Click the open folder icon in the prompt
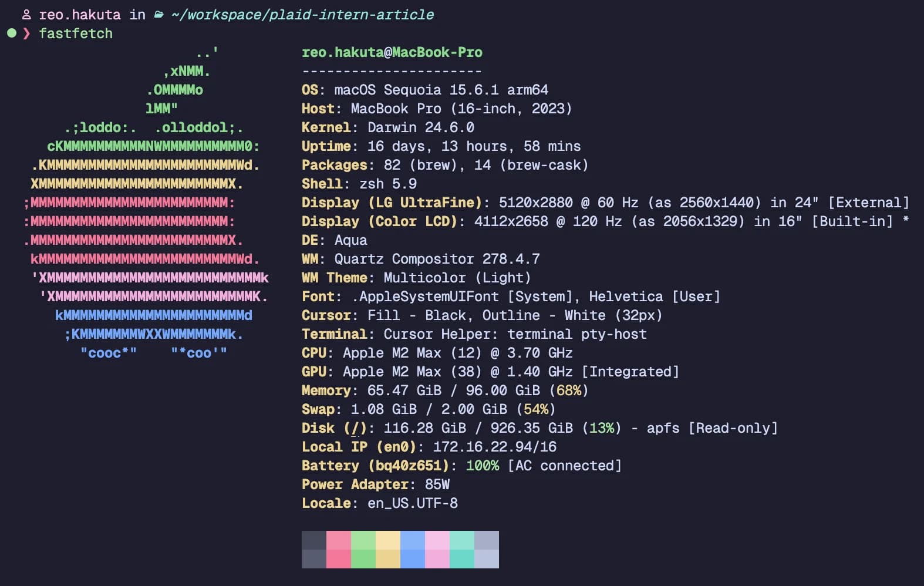This screenshot has width=924, height=586. pyautogui.click(x=159, y=15)
